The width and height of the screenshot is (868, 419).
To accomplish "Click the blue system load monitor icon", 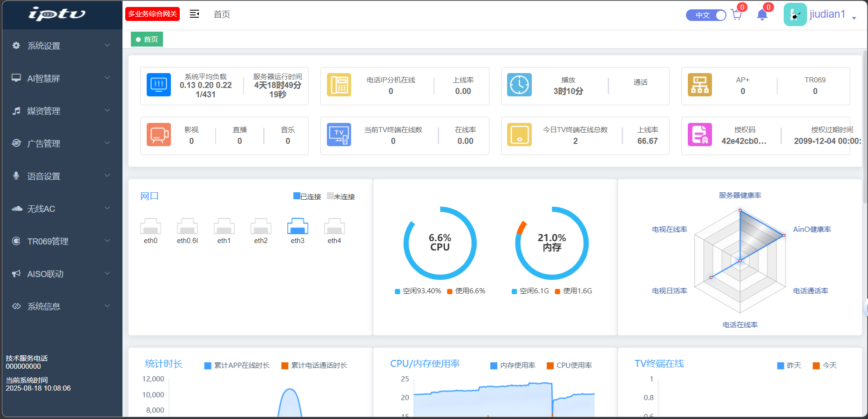I will (x=159, y=85).
